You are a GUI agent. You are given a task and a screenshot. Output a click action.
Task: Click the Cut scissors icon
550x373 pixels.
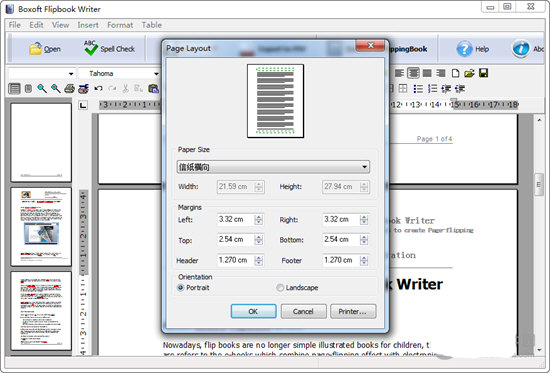pyautogui.click(x=125, y=88)
